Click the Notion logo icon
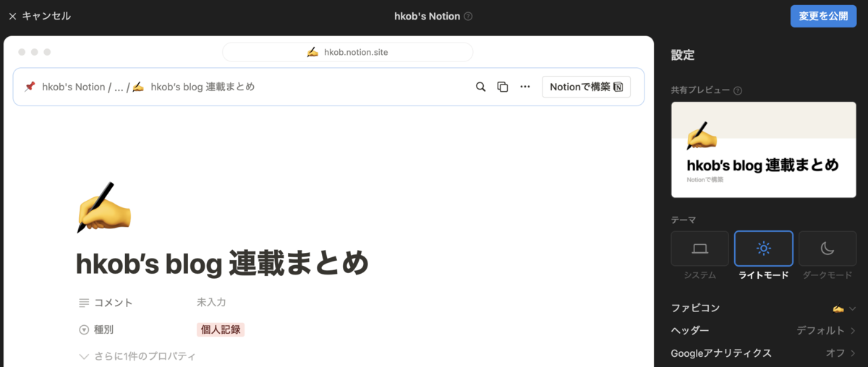The height and width of the screenshot is (367, 868). (x=618, y=87)
